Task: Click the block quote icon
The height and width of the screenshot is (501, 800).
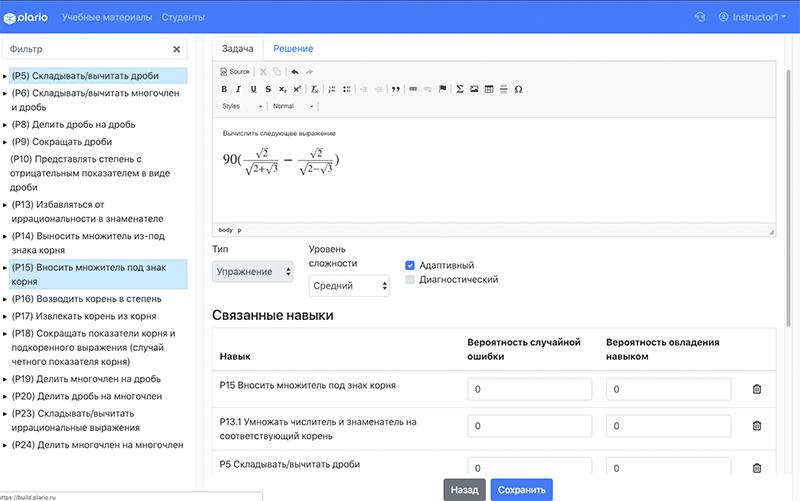Action: pos(396,89)
